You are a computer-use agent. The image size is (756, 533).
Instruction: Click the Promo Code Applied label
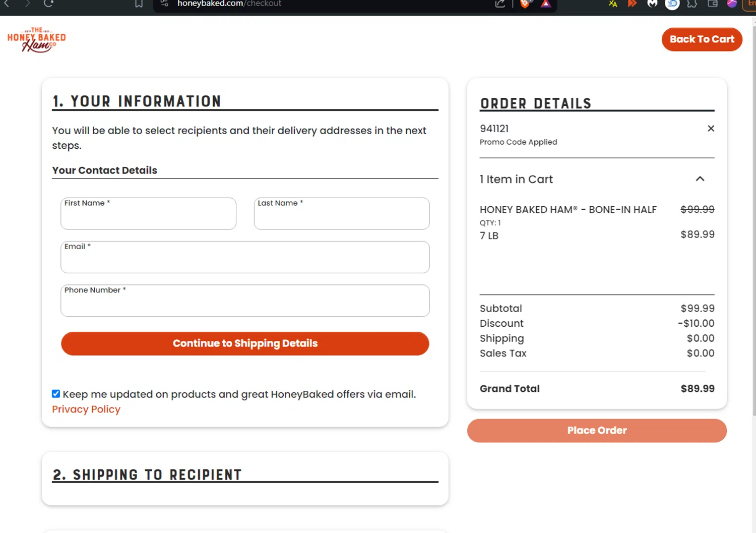coord(518,142)
